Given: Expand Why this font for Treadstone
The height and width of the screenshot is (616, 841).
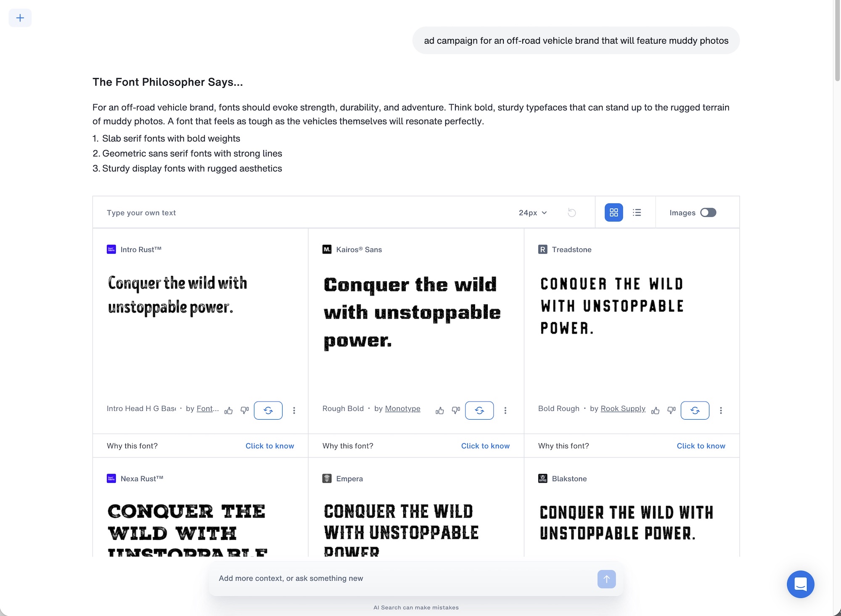Looking at the screenshot, I should (x=701, y=446).
